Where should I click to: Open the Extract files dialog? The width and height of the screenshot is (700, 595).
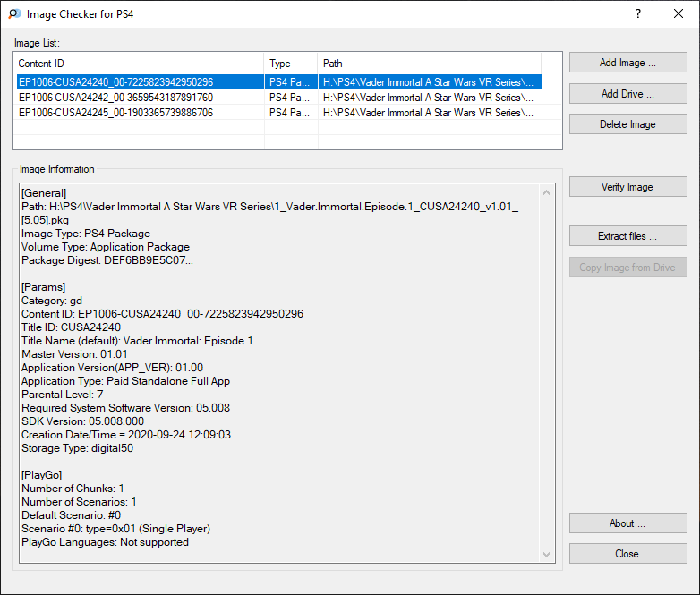point(627,235)
